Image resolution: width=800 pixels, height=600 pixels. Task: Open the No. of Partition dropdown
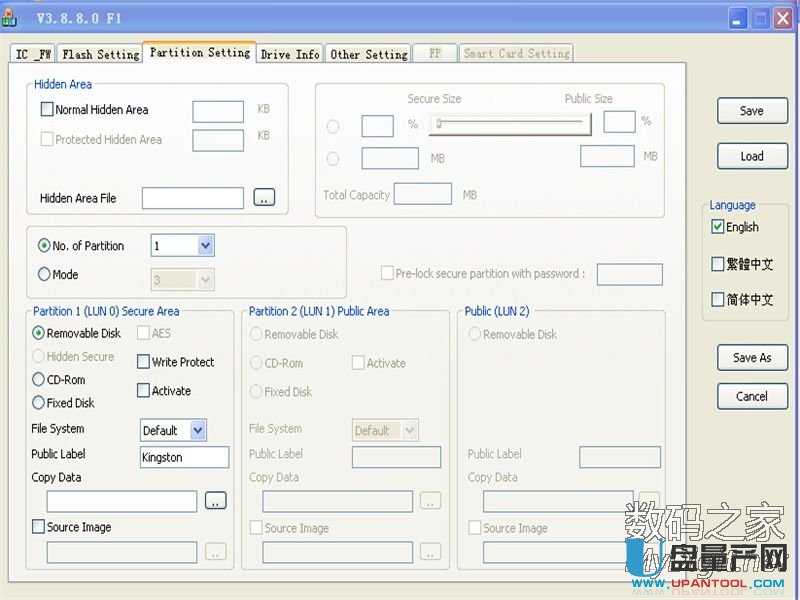(x=205, y=245)
